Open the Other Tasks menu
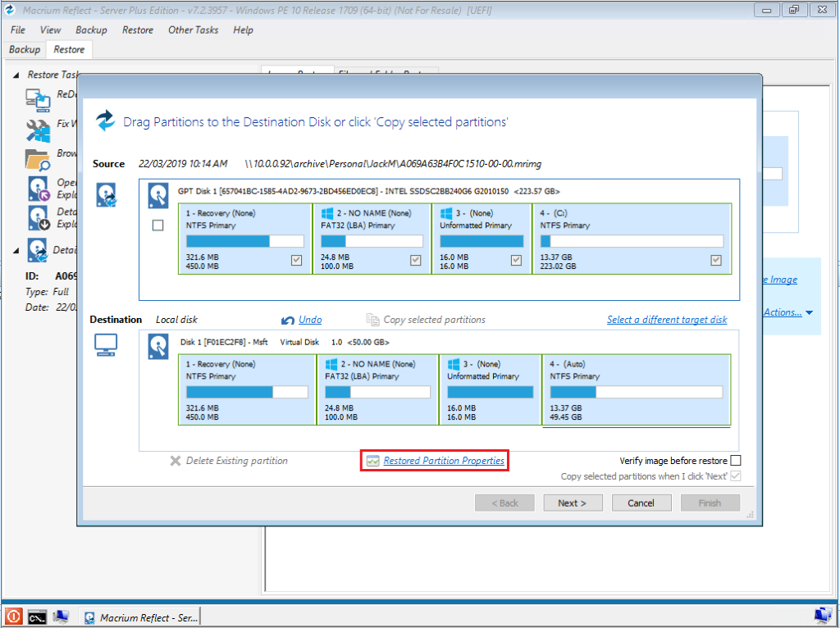This screenshot has width=840, height=628. tap(193, 30)
